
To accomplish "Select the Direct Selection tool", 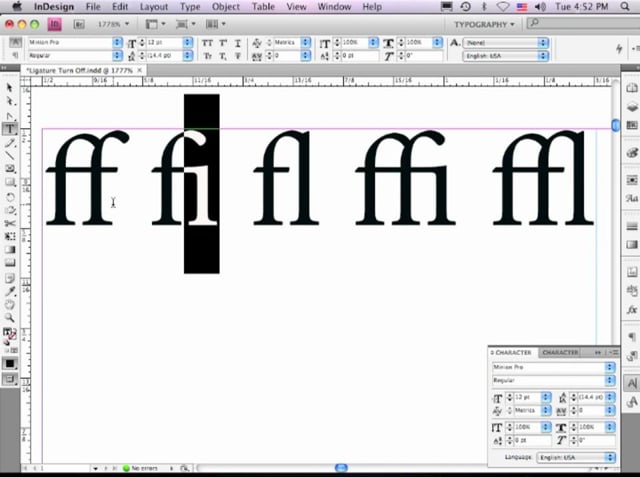I will click(x=10, y=101).
